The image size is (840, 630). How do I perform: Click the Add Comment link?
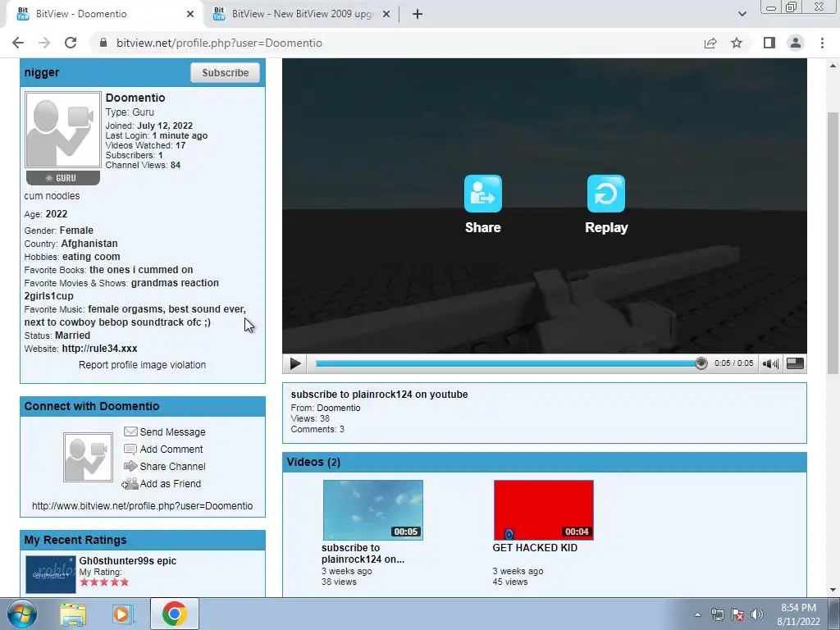tap(171, 449)
